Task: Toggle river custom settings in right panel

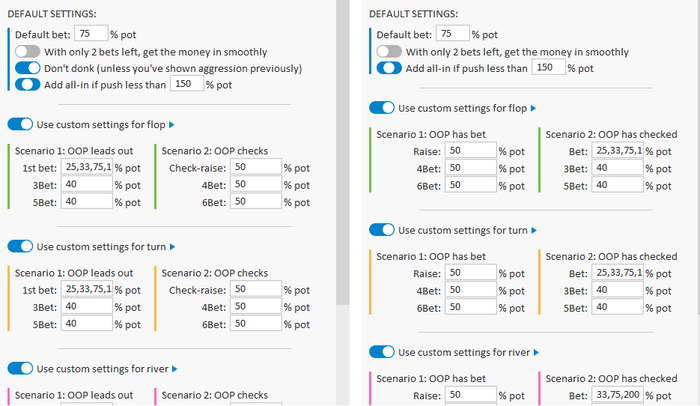Action: click(x=381, y=352)
